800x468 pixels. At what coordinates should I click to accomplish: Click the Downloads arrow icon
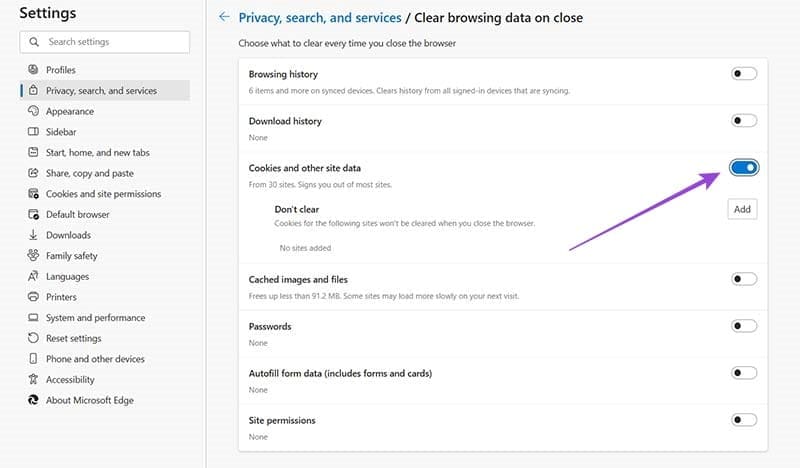(33, 235)
